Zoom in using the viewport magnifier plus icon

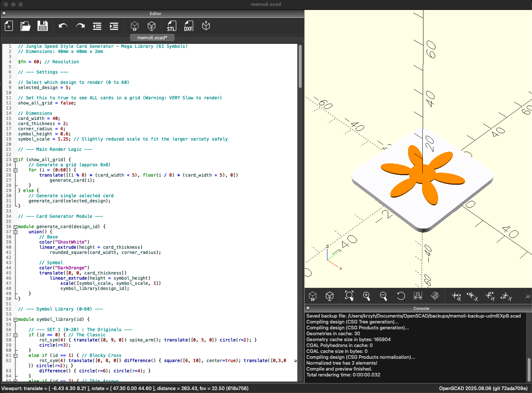(x=366, y=296)
